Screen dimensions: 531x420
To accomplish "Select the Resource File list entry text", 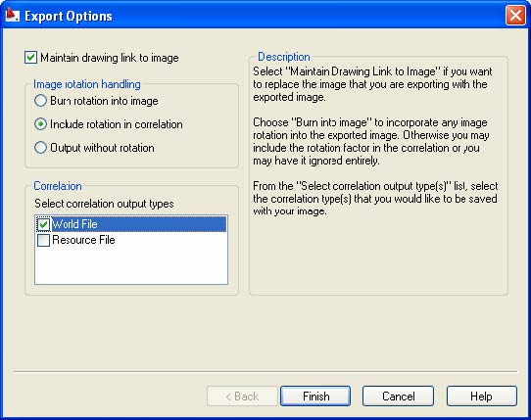I will [x=83, y=240].
